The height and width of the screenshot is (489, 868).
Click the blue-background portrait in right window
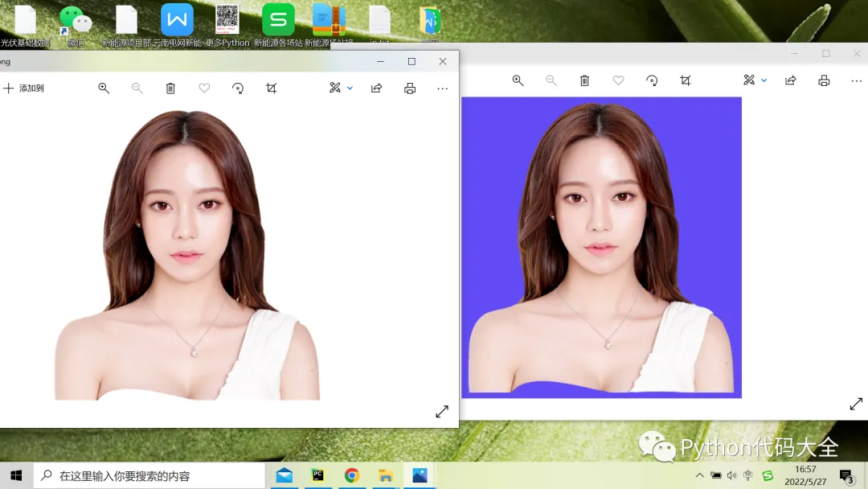[x=602, y=248]
